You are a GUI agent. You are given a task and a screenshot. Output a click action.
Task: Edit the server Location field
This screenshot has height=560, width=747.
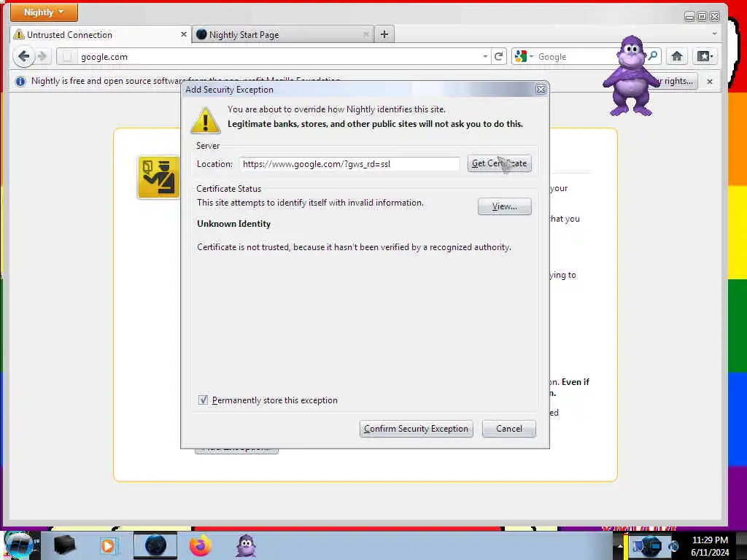click(349, 164)
